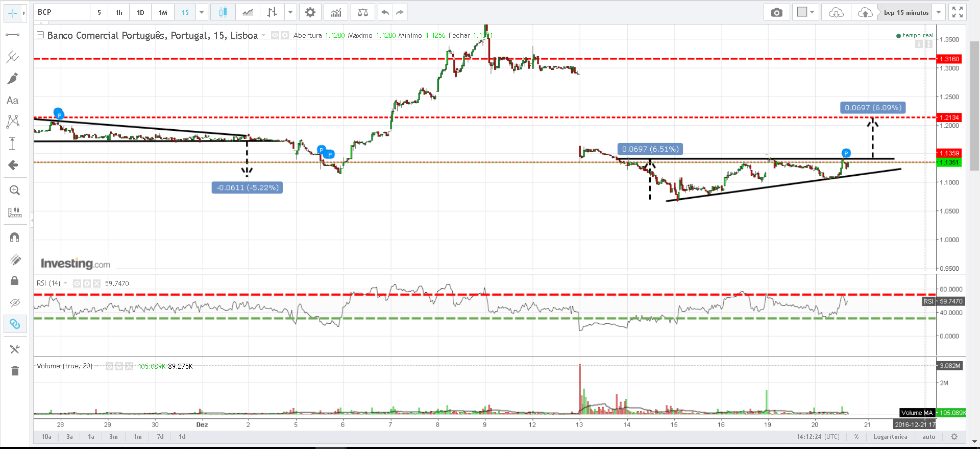Toggle Logarítmica scale
This screenshot has width=980, height=449.
[890, 437]
